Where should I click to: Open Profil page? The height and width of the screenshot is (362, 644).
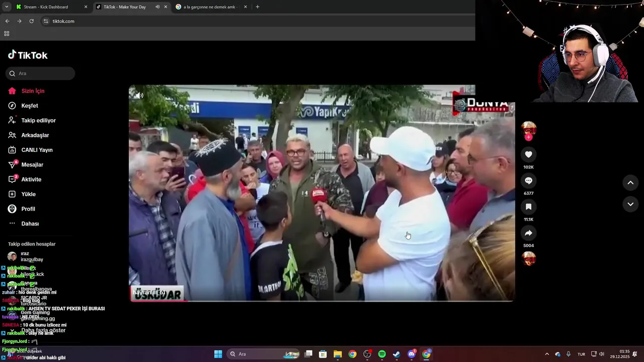[x=28, y=209]
